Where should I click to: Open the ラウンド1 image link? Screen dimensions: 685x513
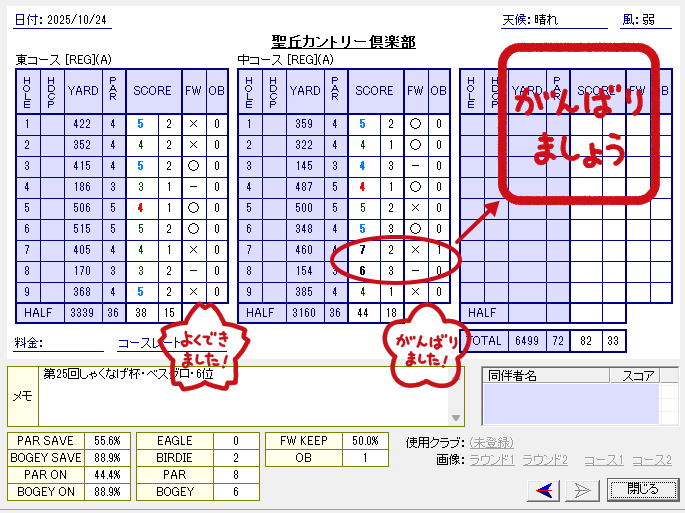tap(493, 460)
